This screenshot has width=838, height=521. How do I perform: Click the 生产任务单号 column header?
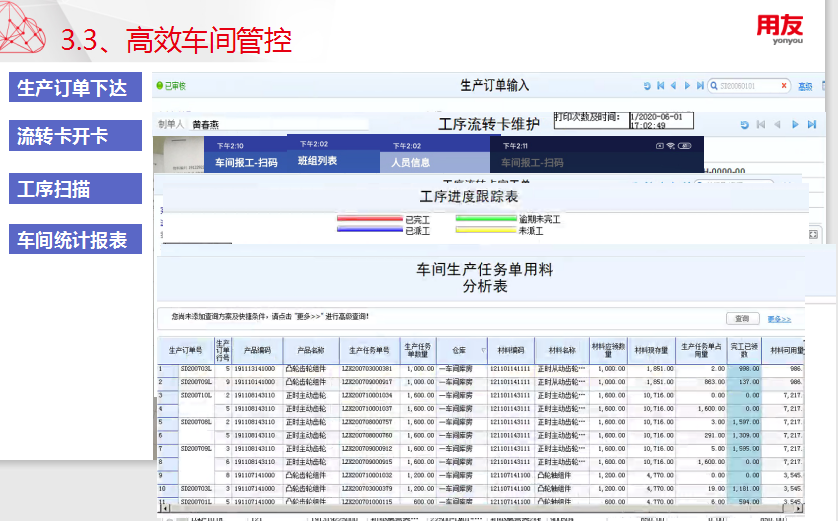click(369, 351)
